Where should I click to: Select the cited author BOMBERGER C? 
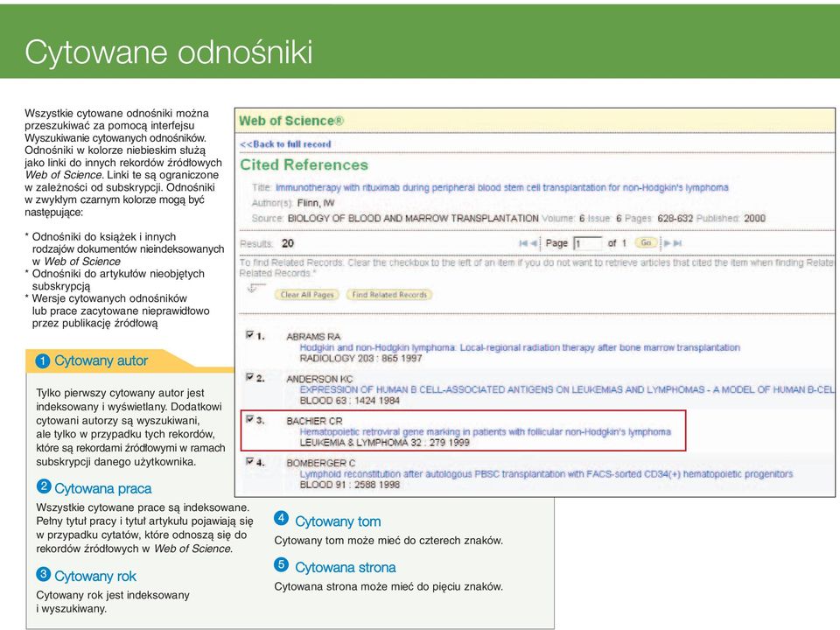[321, 463]
